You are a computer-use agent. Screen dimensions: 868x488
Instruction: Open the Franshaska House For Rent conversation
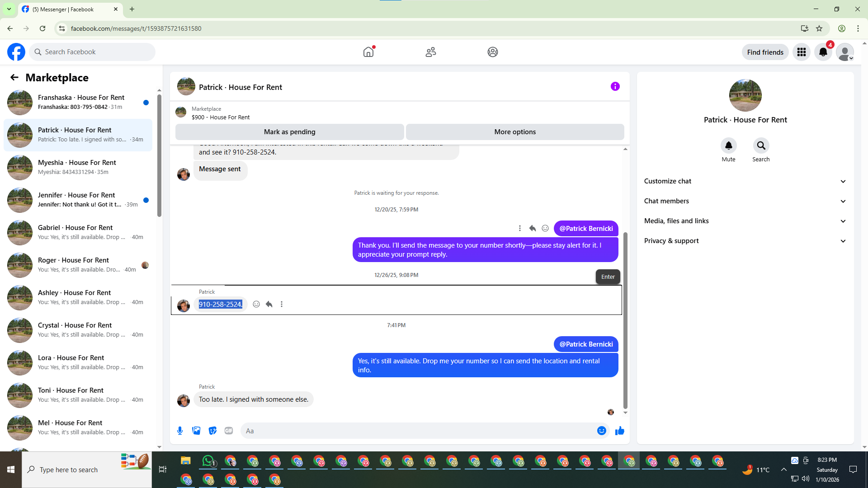(81, 102)
